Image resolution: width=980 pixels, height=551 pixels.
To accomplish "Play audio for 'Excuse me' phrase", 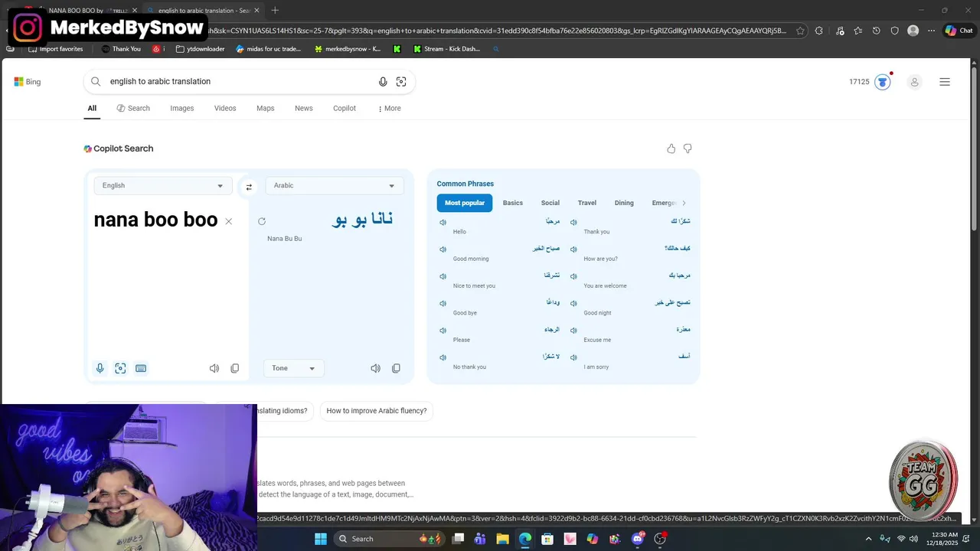I will click(573, 331).
